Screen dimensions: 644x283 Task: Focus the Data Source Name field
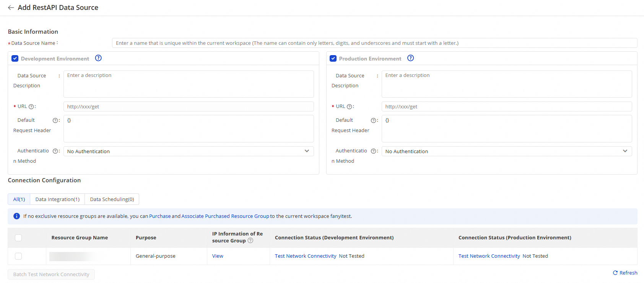[x=374, y=43]
